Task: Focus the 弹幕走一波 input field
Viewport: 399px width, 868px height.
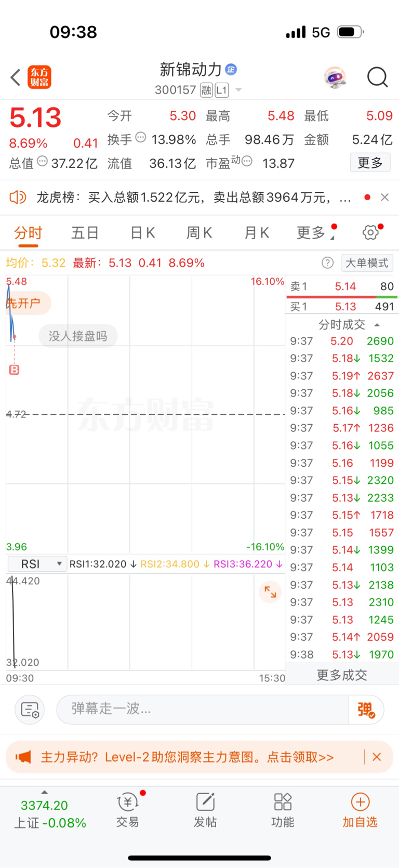Action: click(x=203, y=709)
